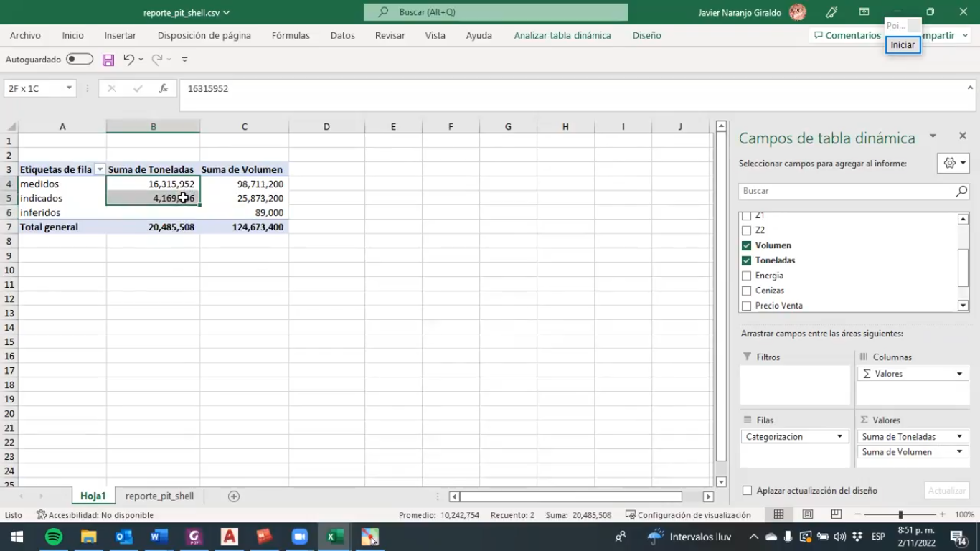This screenshot has width=980, height=551.
Task: Uncheck the Toneladas field checkbox
Action: 746,260
